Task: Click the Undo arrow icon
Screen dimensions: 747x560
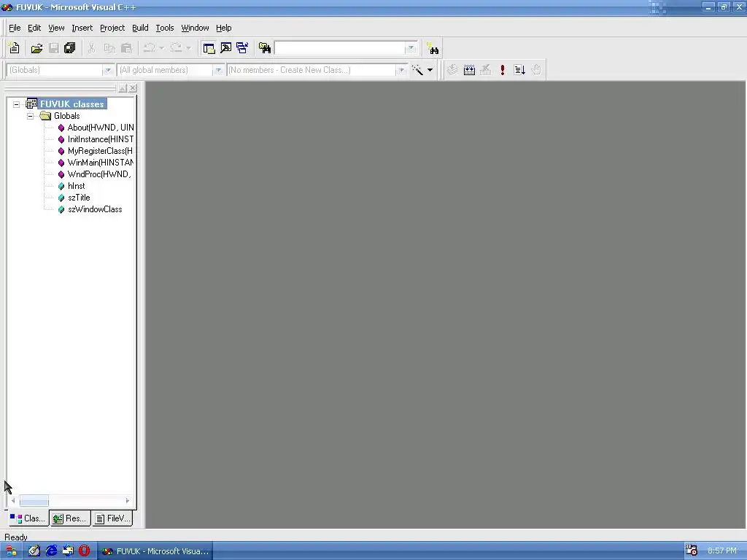Action: (149, 48)
